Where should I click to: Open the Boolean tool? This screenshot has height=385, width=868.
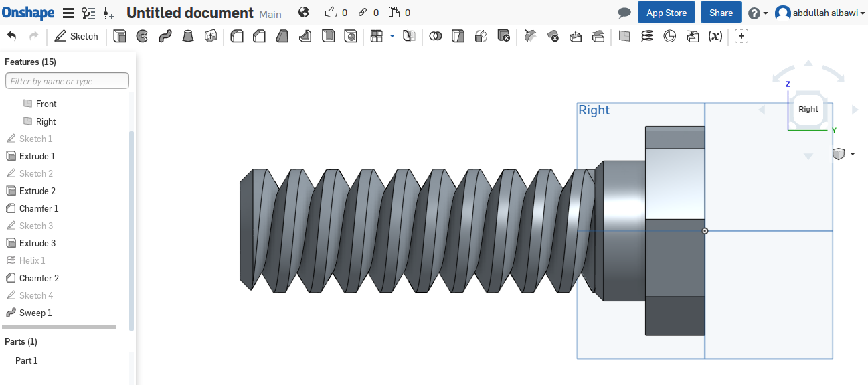pos(436,36)
